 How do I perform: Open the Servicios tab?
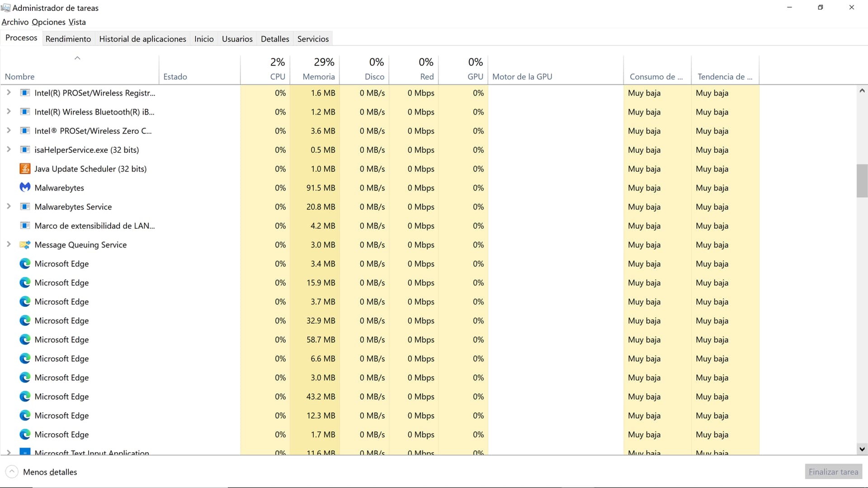pos(313,39)
